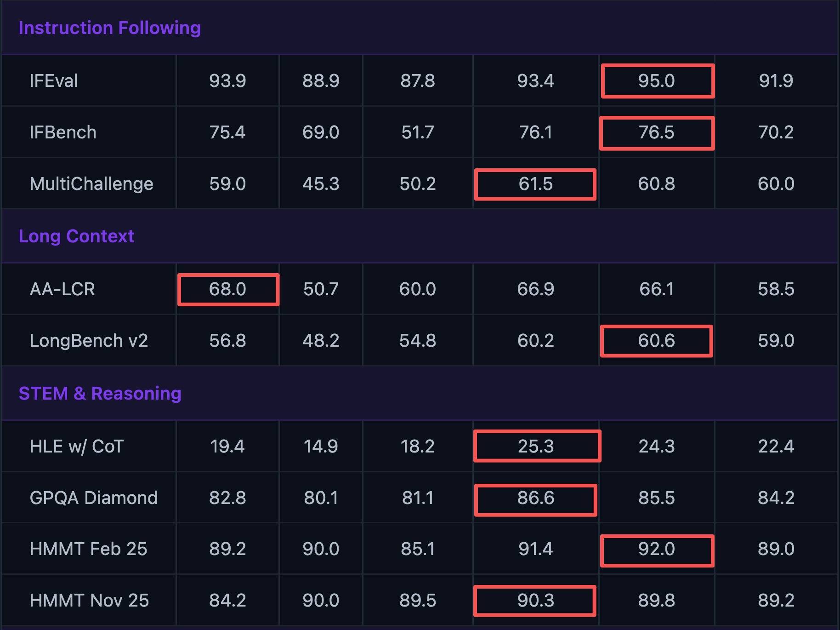Select the GPQA Diamond benchmark name
Image resolution: width=840 pixels, height=630 pixels.
click(x=94, y=498)
